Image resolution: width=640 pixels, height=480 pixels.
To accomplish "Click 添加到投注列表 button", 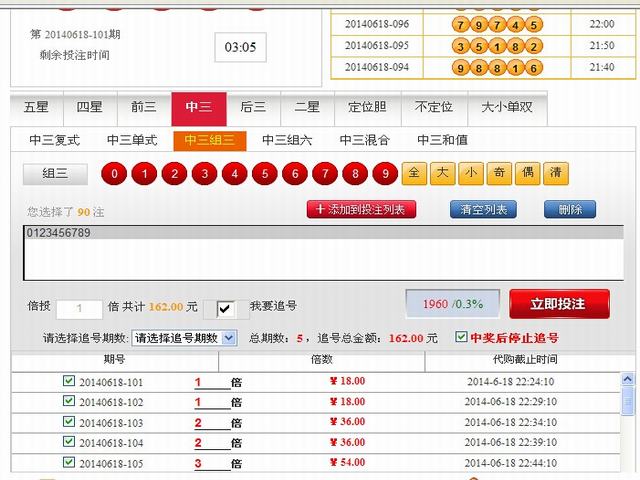I will coord(361,209).
